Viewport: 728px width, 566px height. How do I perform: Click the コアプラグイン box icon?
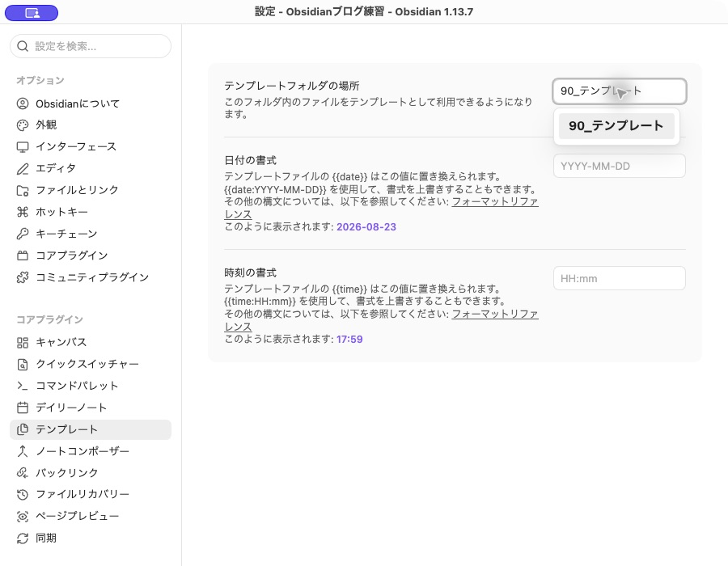pyautogui.click(x=23, y=256)
